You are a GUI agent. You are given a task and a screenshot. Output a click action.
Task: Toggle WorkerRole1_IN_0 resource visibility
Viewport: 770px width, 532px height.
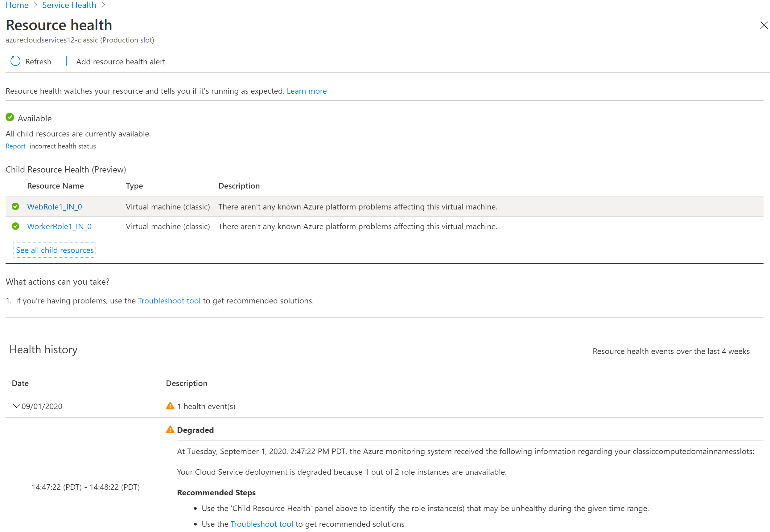(61, 226)
